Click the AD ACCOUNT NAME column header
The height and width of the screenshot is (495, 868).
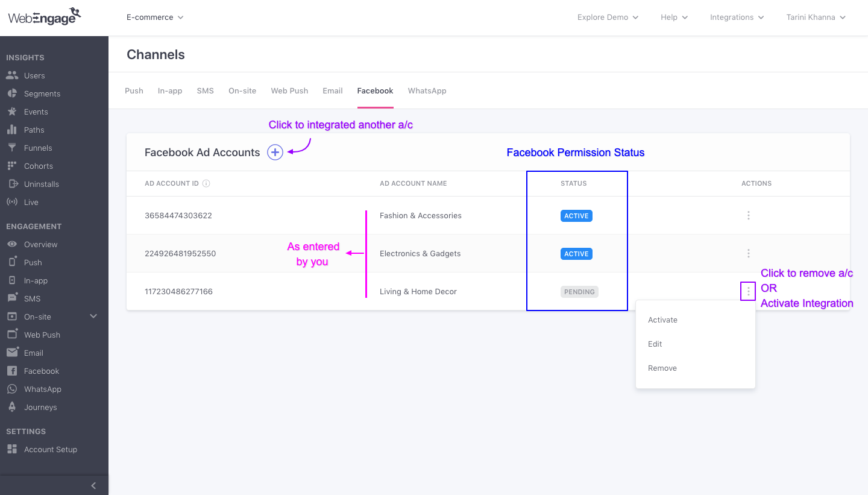pyautogui.click(x=414, y=183)
